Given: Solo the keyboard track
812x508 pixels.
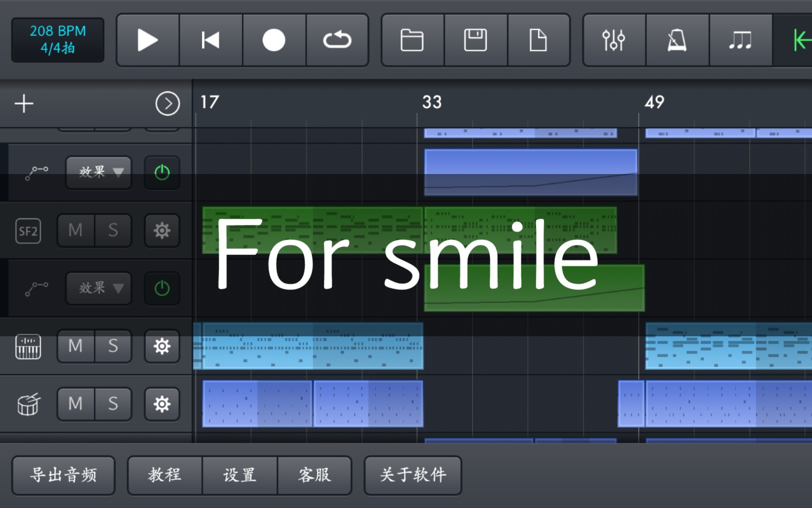Looking at the screenshot, I should (x=113, y=346).
